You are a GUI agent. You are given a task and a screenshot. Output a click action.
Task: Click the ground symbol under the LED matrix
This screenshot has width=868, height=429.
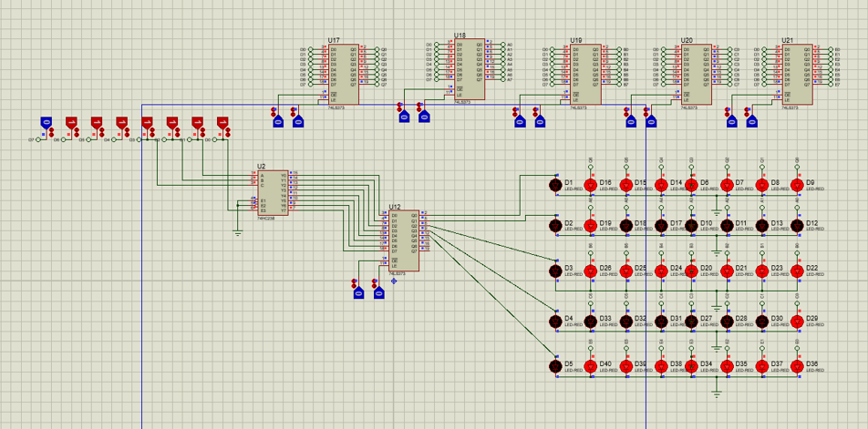(718, 392)
